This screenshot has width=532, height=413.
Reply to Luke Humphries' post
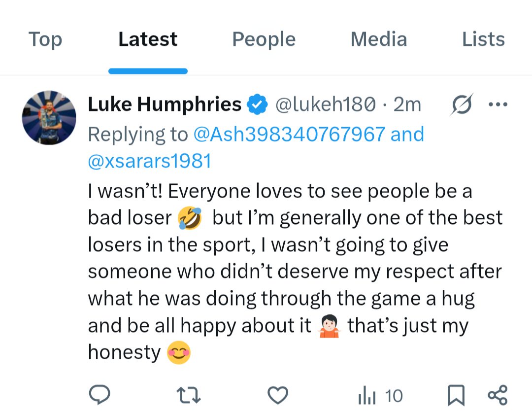[x=100, y=395]
